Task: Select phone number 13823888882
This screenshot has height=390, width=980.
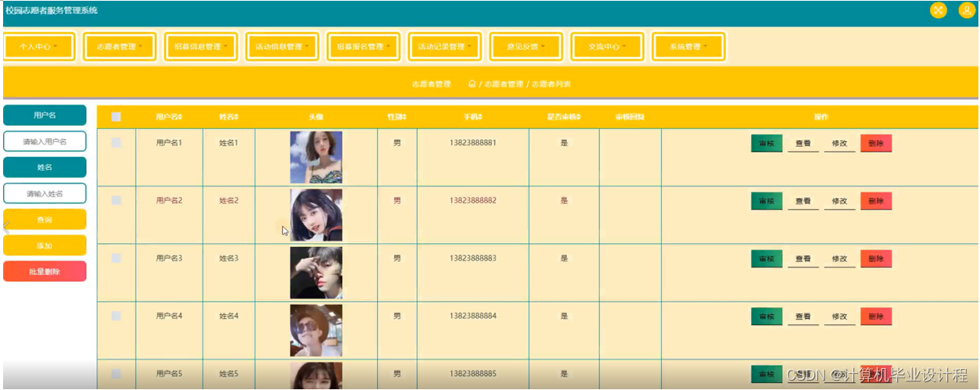Action: tap(472, 201)
